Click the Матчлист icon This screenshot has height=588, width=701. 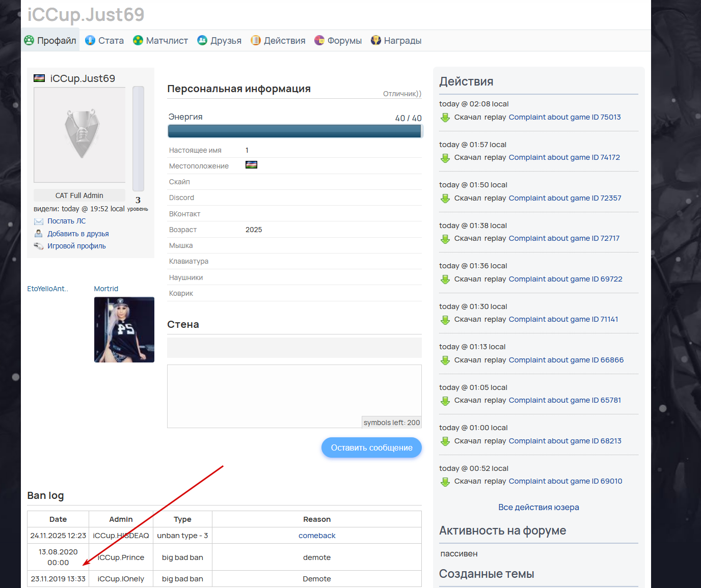click(138, 40)
